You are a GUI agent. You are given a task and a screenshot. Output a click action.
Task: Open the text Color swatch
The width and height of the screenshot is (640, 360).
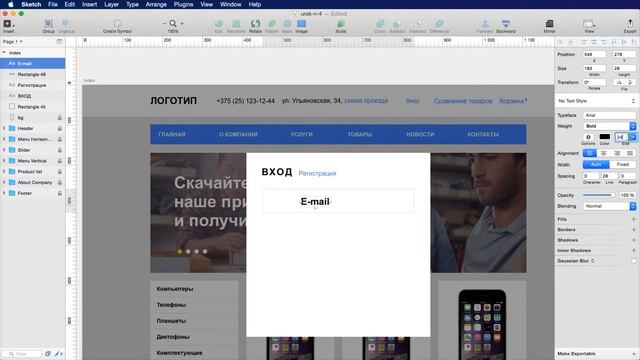coord(604,137)
